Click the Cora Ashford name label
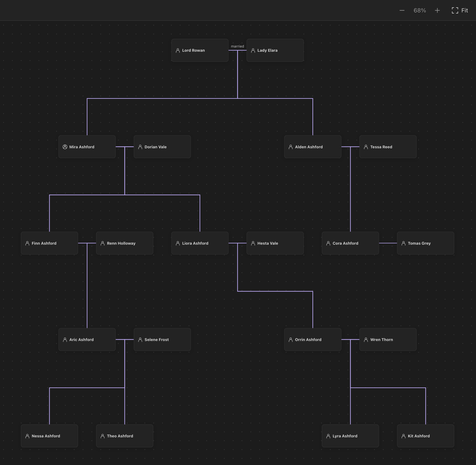The height and width of the screenshot is (465, 476). click(346, 243)
